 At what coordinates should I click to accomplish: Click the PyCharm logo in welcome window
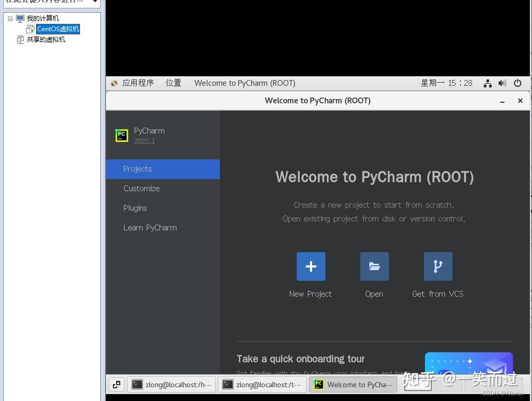point(122,135)
